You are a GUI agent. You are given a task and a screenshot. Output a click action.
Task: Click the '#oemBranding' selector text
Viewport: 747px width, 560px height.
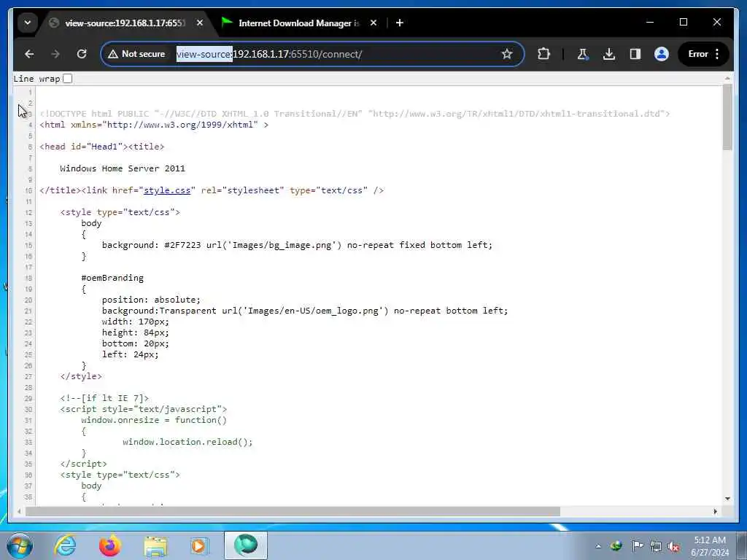pos(112,278)
